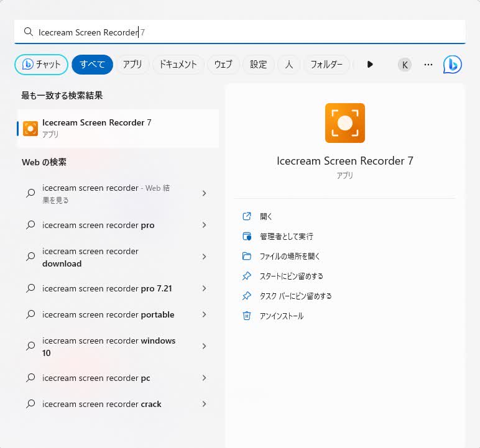
Task: Open the K user account avatar
Action: [404, 65]
